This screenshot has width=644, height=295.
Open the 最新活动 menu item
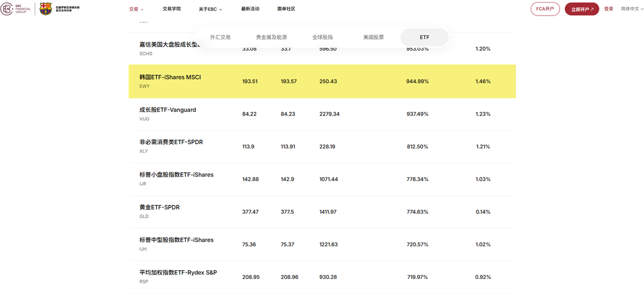[x=250, y=9]
